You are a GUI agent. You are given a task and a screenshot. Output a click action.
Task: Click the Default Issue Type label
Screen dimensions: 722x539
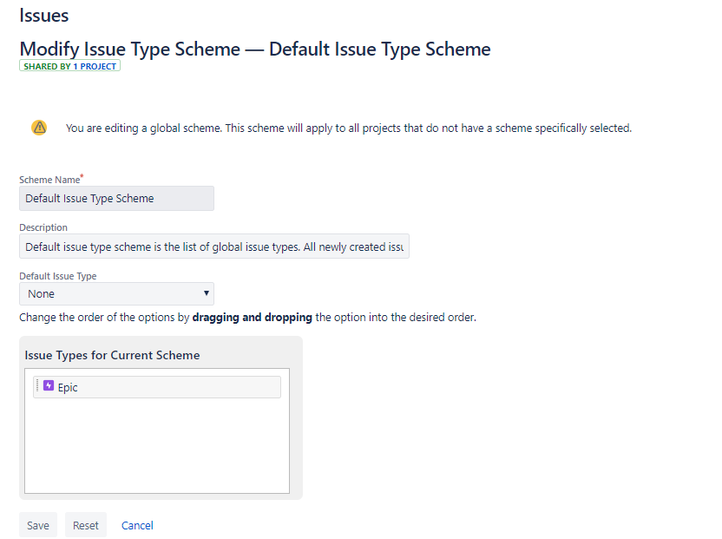[x=58, y=276]
